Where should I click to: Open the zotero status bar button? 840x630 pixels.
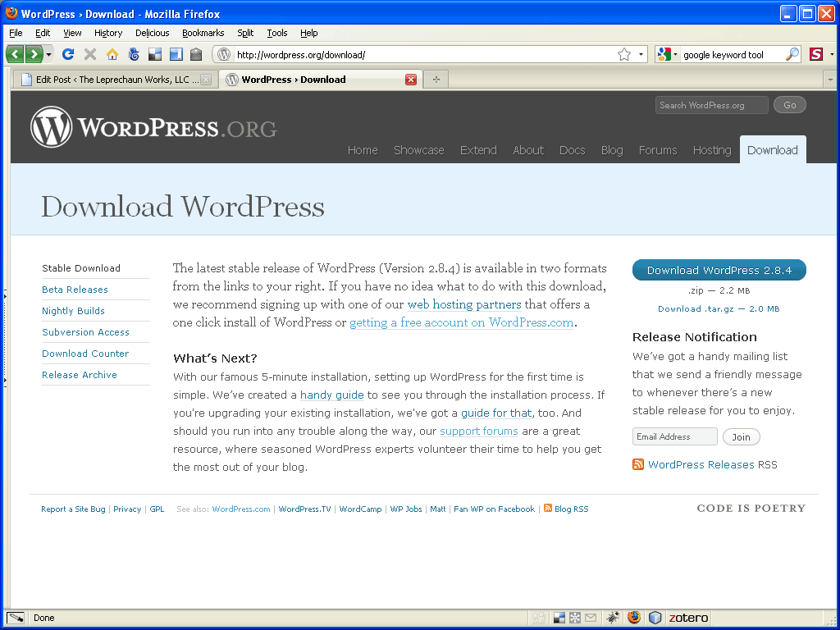tap(688, 618)
